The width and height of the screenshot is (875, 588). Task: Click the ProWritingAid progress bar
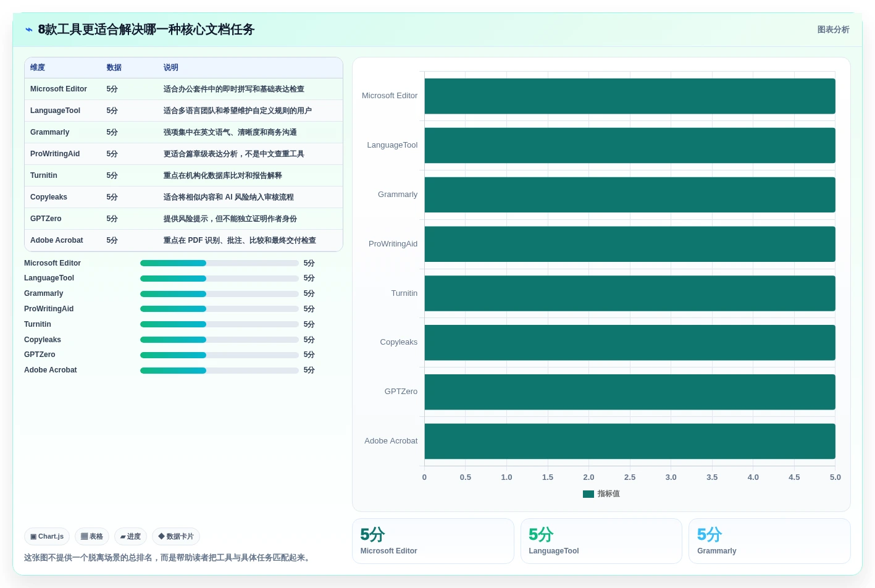(x=219, y=309)
